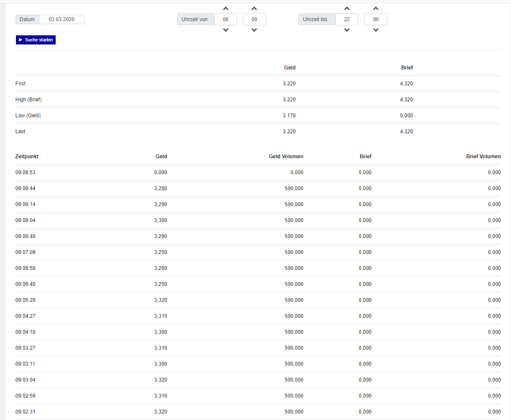The image size is (511, 420).
Task: Select the Brief Volumen column header
Action: [x=483, y=157]
